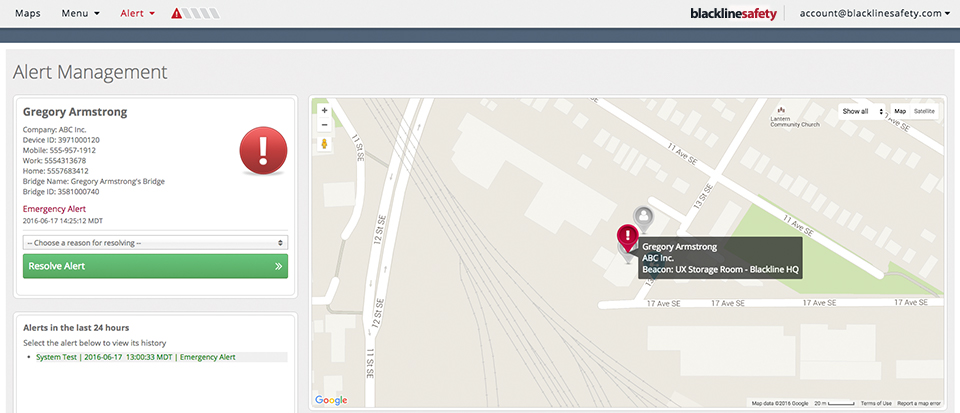Go to the Maps page
960x413 pixels.
(x=28, y=14)
